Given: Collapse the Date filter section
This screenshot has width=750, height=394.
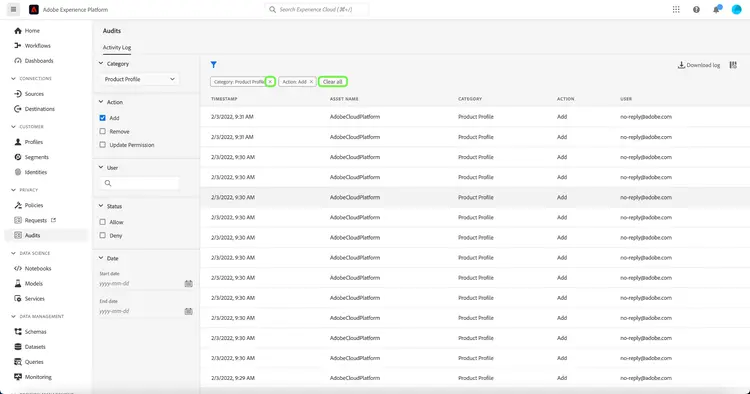Looking at the screenshot, I should (x=101, y=258).
